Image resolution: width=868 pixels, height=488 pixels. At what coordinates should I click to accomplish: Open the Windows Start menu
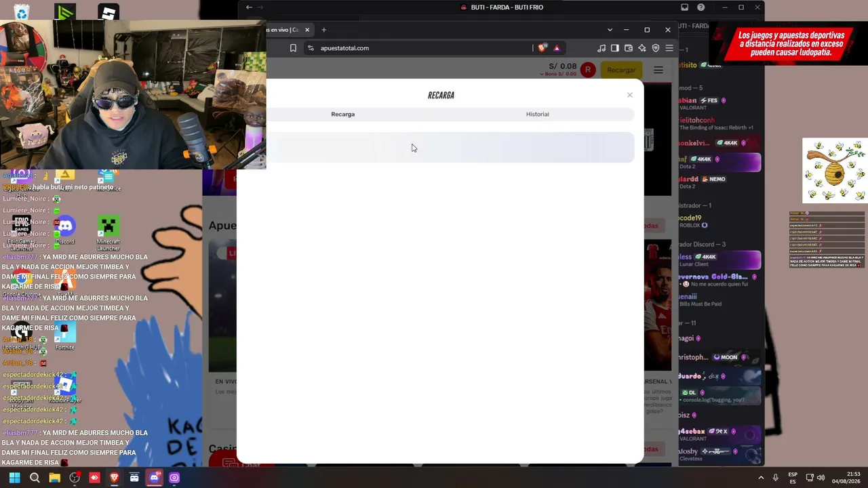point(14,478)
